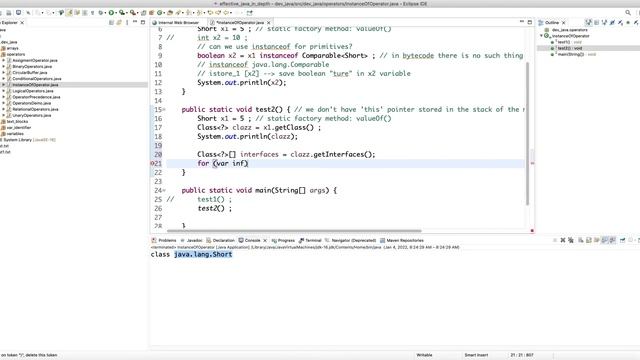This screenshot has width=640, height=360.
Task: Click the Save All toolbar icon
Action: point(9,13)
